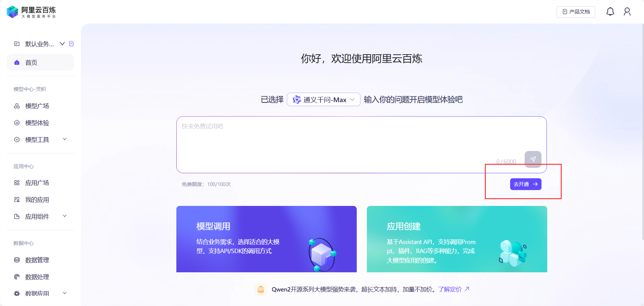Follow the 了解定价 link
This screenshot has height=306, width=644.
click(450, 289)
